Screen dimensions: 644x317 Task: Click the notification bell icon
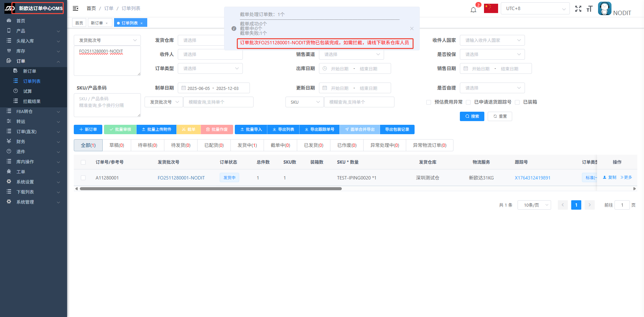pyautogui.click(x=473, y=10)
